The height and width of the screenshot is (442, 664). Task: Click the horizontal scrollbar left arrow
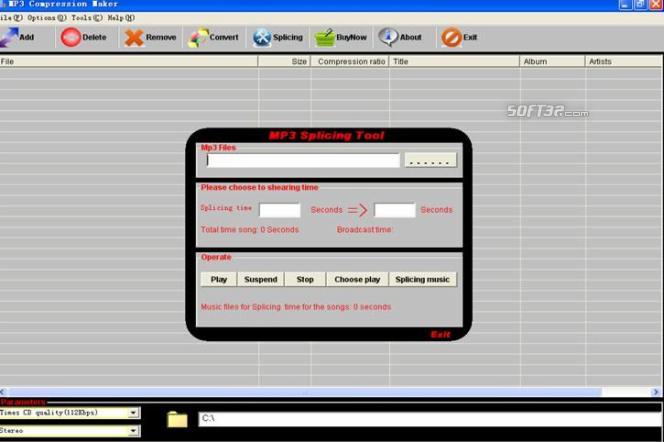3,392
